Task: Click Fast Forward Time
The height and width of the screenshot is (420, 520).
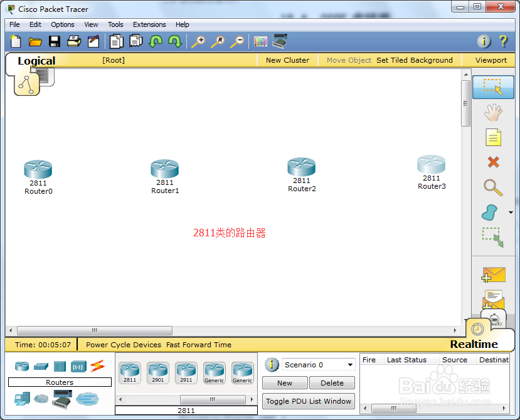Action: [199, 345]
